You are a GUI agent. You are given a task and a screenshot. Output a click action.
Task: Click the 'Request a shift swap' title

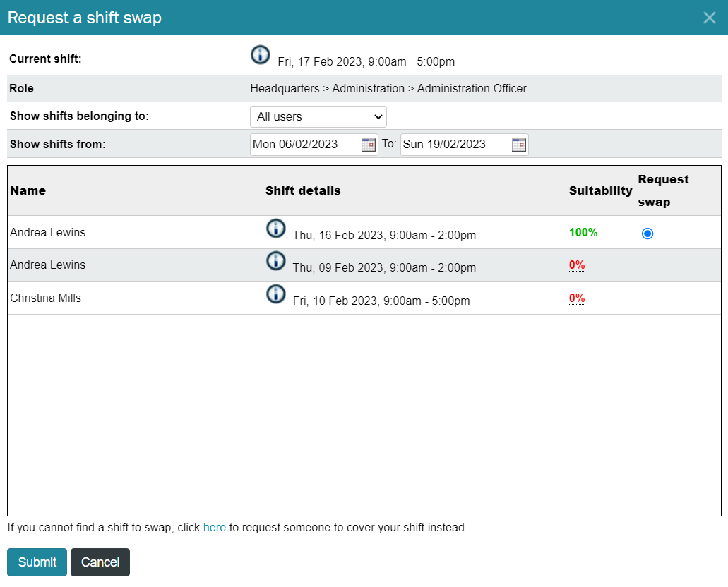85,18
